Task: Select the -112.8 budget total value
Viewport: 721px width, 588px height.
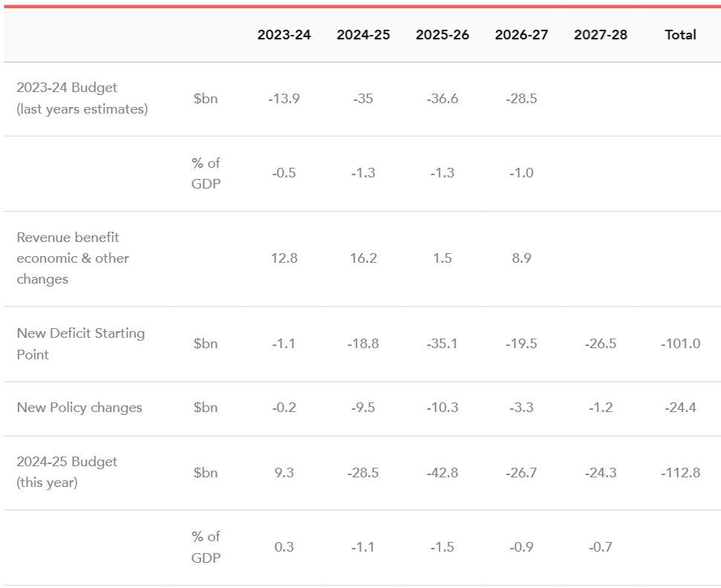Action: pos(680,472)
